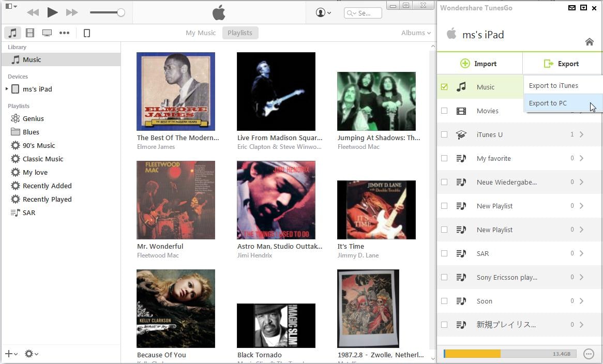This screenshot has height=364, width=603.
Task: Open the sidebar gear settings menu
Action: tap(31, 354)
